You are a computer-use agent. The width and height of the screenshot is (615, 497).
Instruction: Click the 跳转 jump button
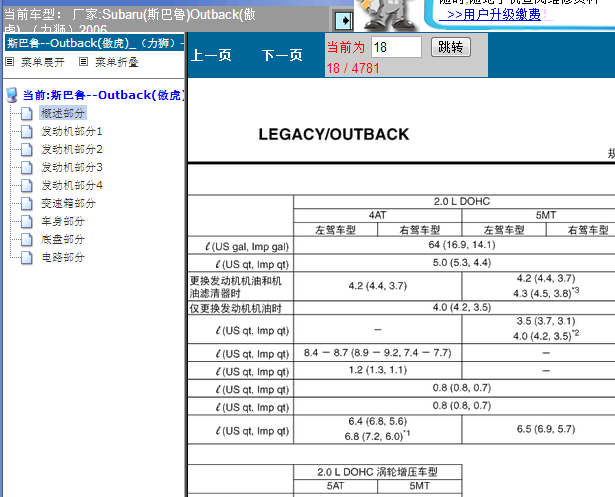451,47
